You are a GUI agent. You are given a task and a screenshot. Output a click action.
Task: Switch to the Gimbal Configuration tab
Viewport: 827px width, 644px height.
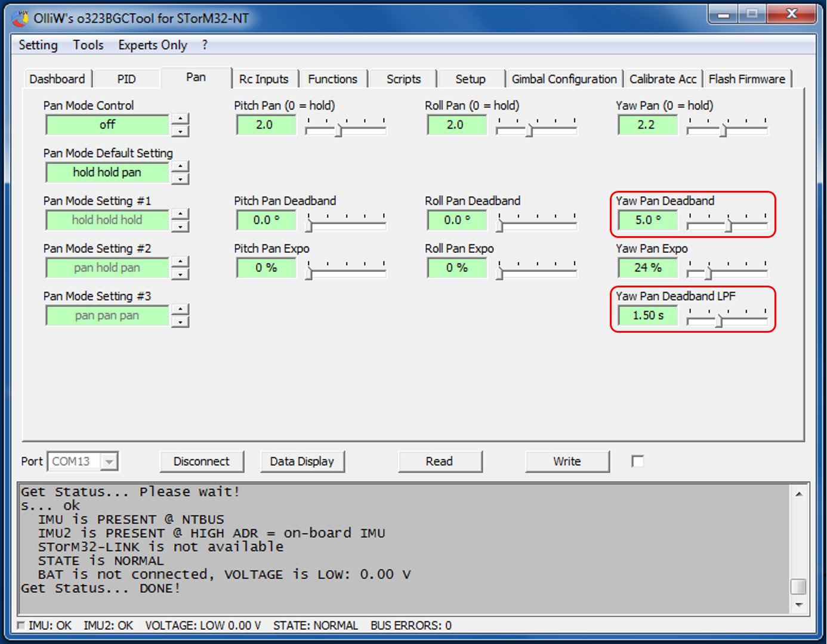coord(563,79)
